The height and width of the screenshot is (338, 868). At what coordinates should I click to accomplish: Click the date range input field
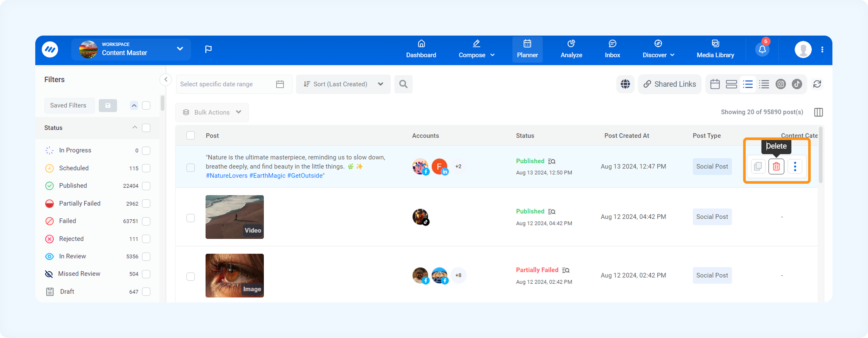click(234, 84)
